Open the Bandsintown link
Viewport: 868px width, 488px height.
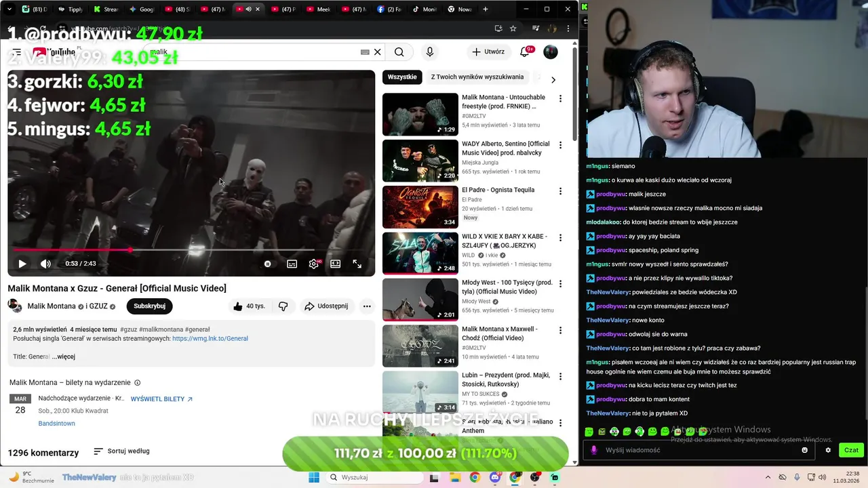coord(56,424)
